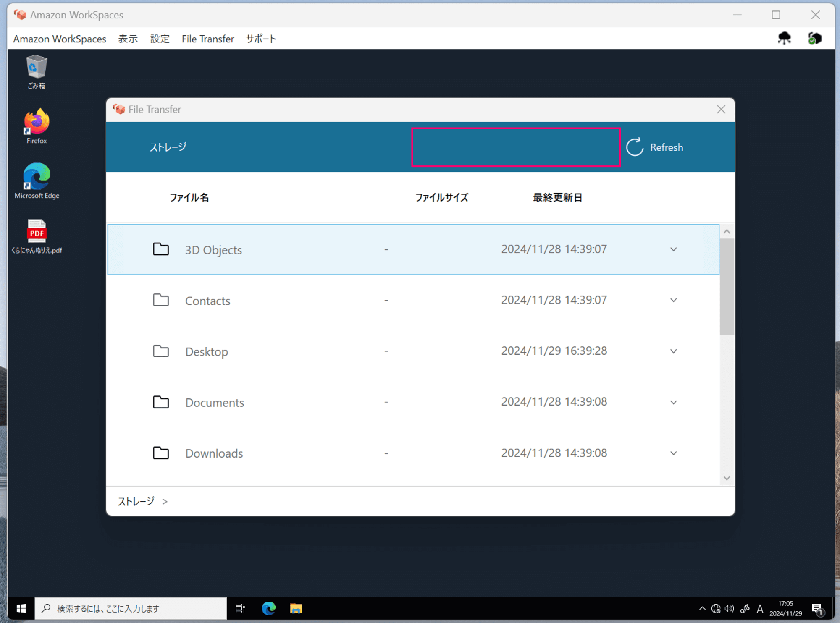Click the Desktop date 2024/11/29 16:39:28
Viewport: 840px width, 623px height.
pos(554,351)
